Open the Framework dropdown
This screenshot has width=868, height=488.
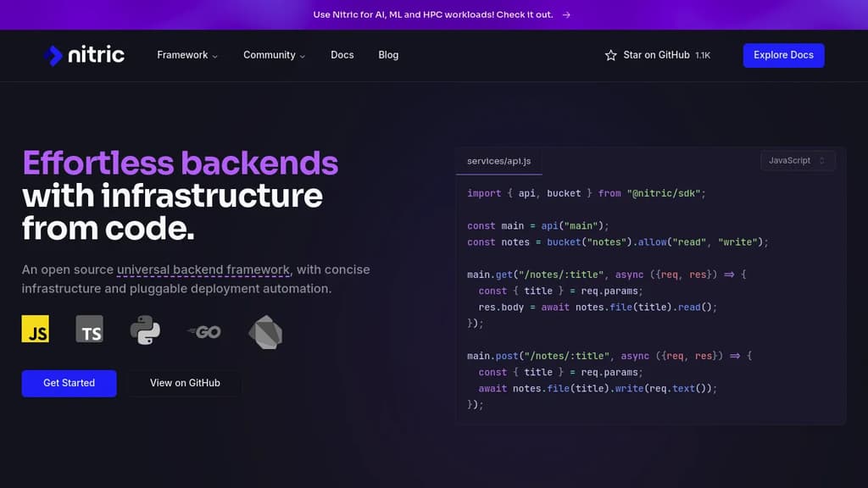click(186, 54)
